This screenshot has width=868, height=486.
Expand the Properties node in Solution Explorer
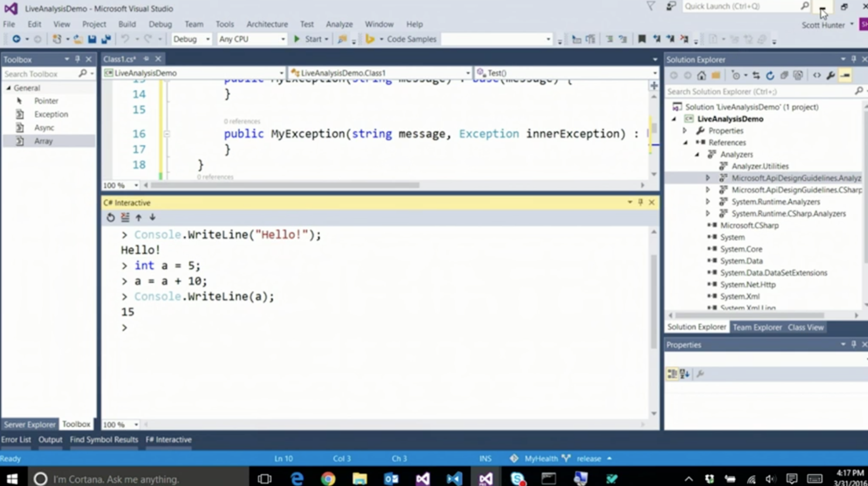[x=685, y=131]
